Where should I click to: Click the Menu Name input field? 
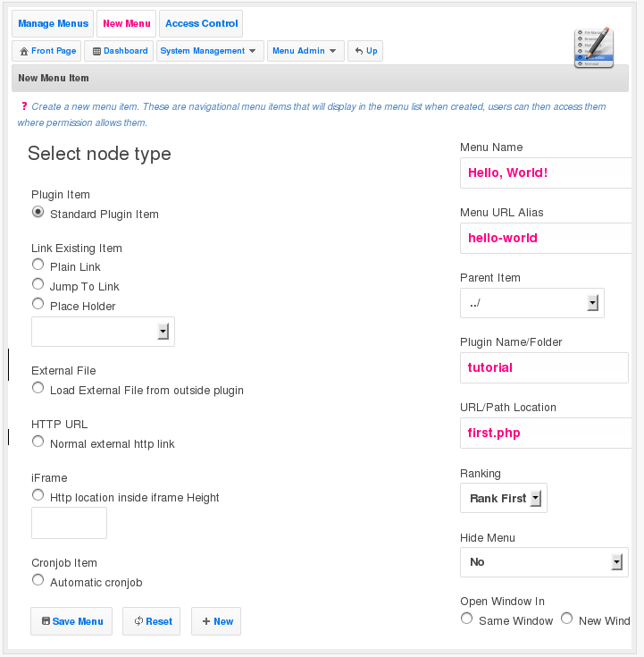[545, 173]
